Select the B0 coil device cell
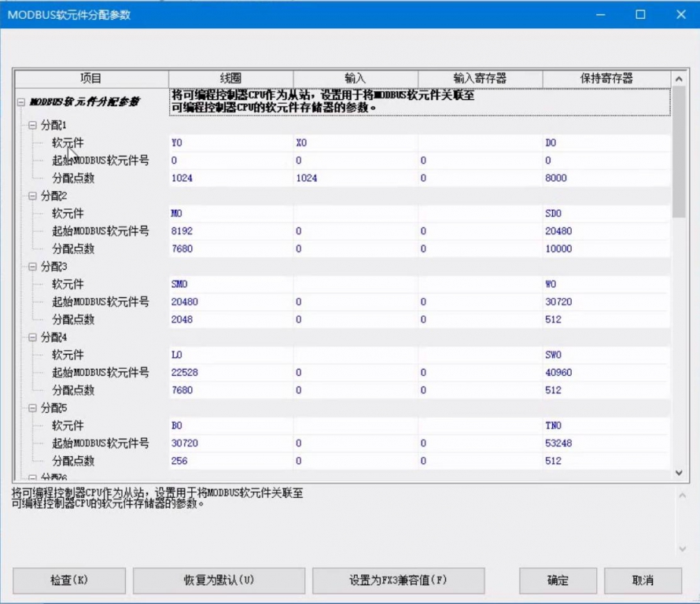The width and height of the screenshot is (700, 604). (x=230, y=425)
